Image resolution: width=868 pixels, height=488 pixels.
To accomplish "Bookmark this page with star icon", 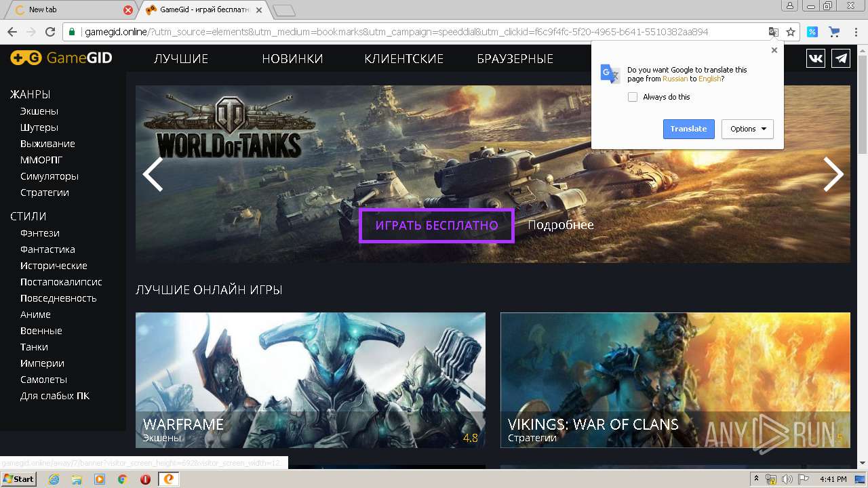I will [791, 32].
